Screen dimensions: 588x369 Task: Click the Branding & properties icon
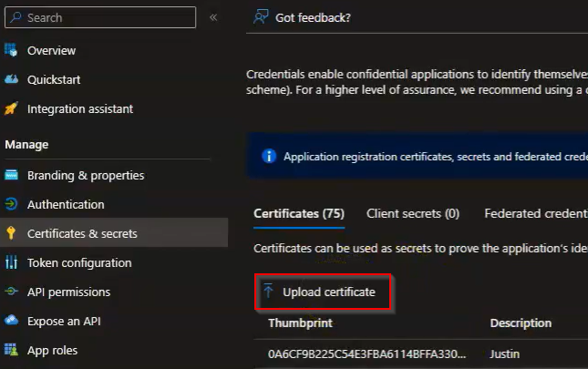pos(12,175)
